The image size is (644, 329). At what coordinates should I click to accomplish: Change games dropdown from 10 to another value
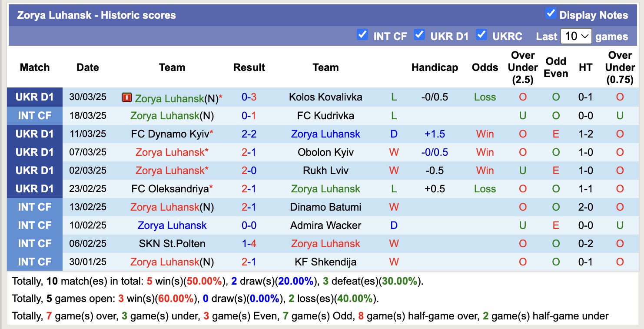click(x=576, y=36)
